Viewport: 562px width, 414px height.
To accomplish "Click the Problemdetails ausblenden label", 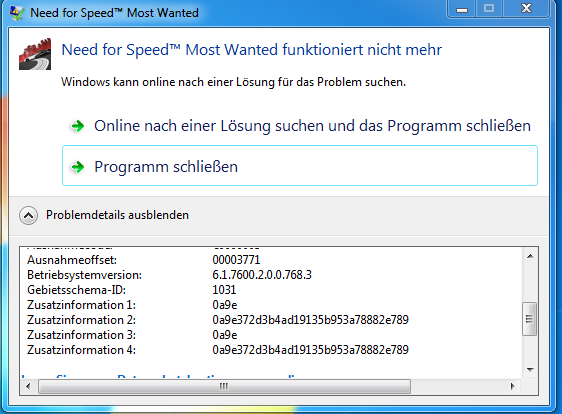I will tap(117, 215).
